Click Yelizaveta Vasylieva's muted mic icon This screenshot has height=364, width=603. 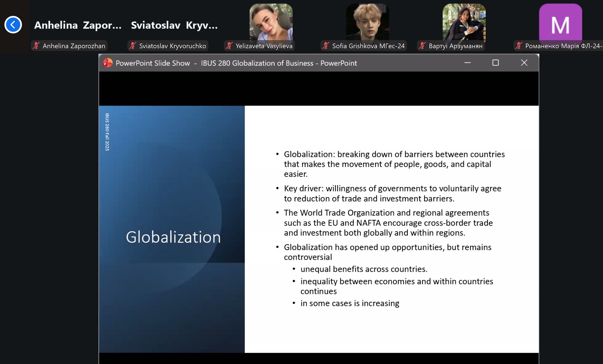229,46
